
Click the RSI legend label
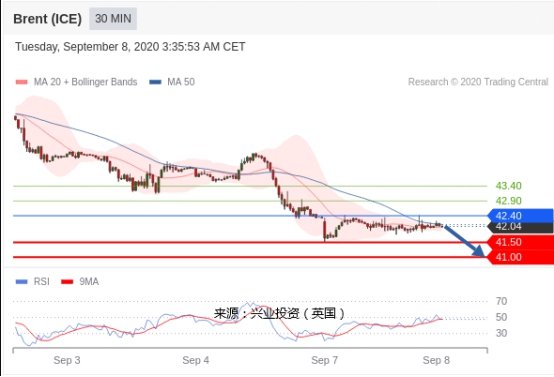click(x=42, y=282)
